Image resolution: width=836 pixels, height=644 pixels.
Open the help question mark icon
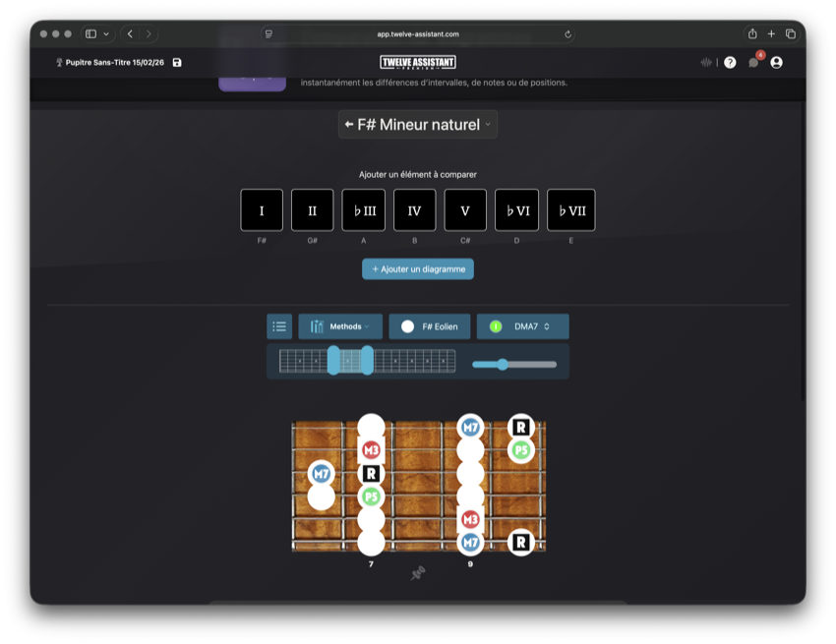tap(730, 62)
